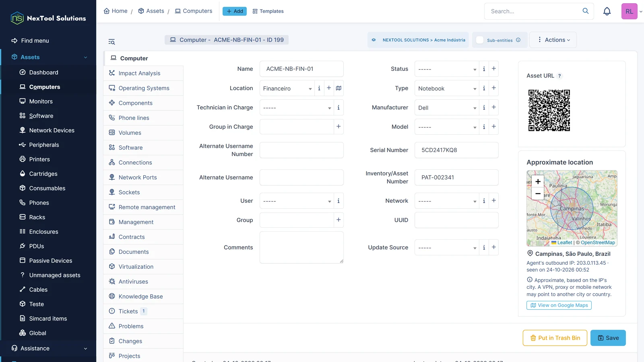Open the Location dropdown showing Financeiro

pos(287,88)
